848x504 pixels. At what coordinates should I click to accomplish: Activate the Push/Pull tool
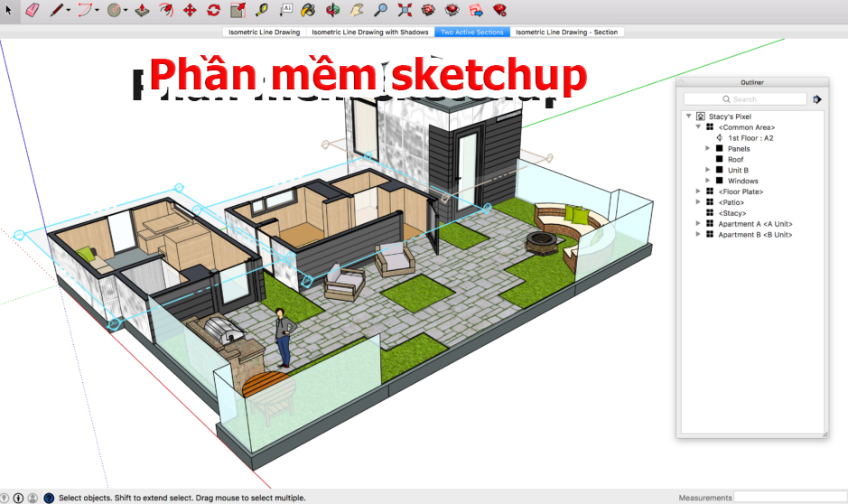click(142, 10)
